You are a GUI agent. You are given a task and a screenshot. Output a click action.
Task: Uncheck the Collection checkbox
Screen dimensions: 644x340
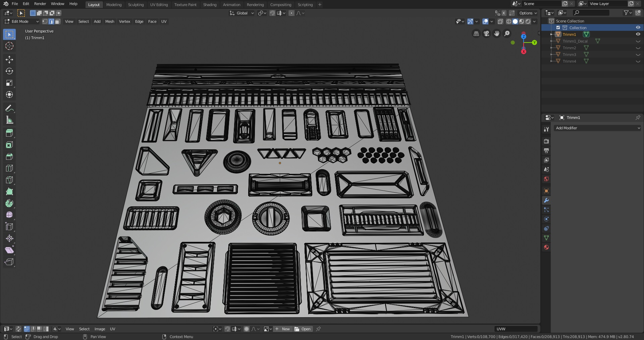tap(558, 27)
